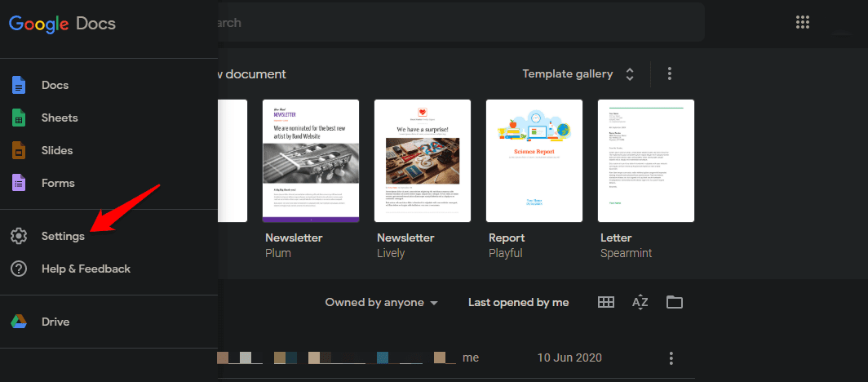Click the Settings gear icon
This screenshot has width=868, height=382.
(x=19, y=237)
